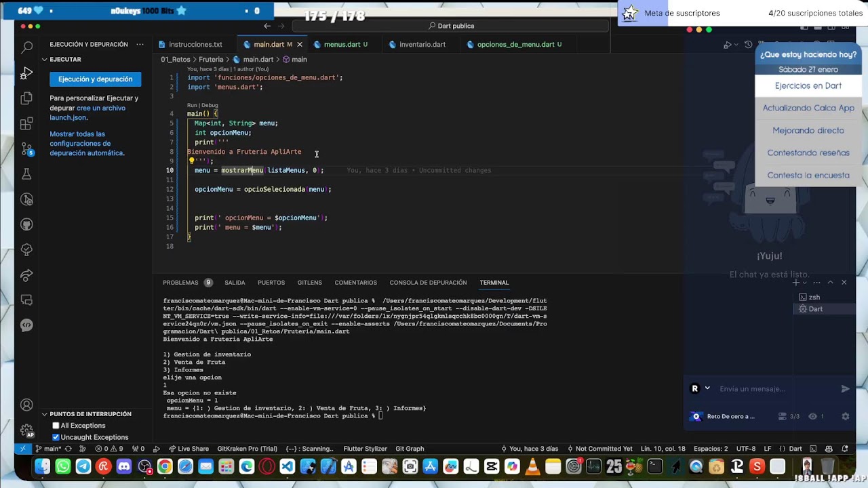
Task: Open the panel's more actions ellipsis
Action: (140, 44)
